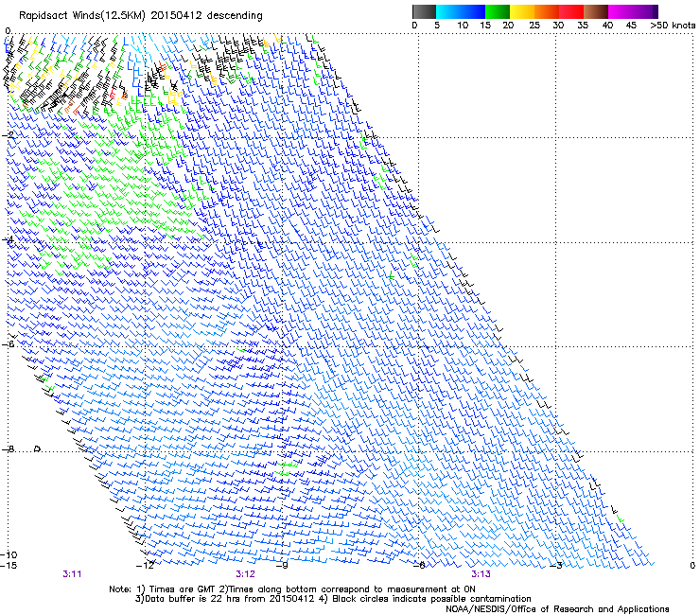Click the orange 25-30 knots legend segment
The width and height of the screenshot is (700, 615).
pyautogui.click(x=547, y=11)
